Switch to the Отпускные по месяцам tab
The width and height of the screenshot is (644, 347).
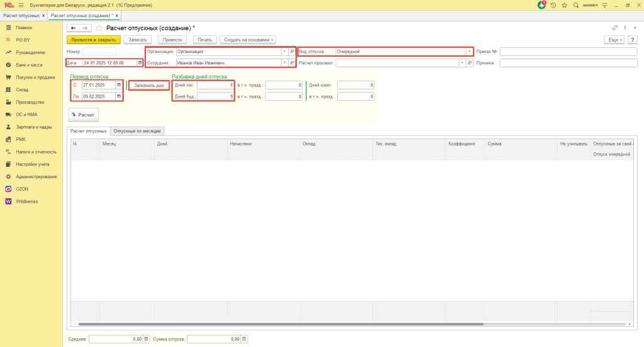(138, 131)
